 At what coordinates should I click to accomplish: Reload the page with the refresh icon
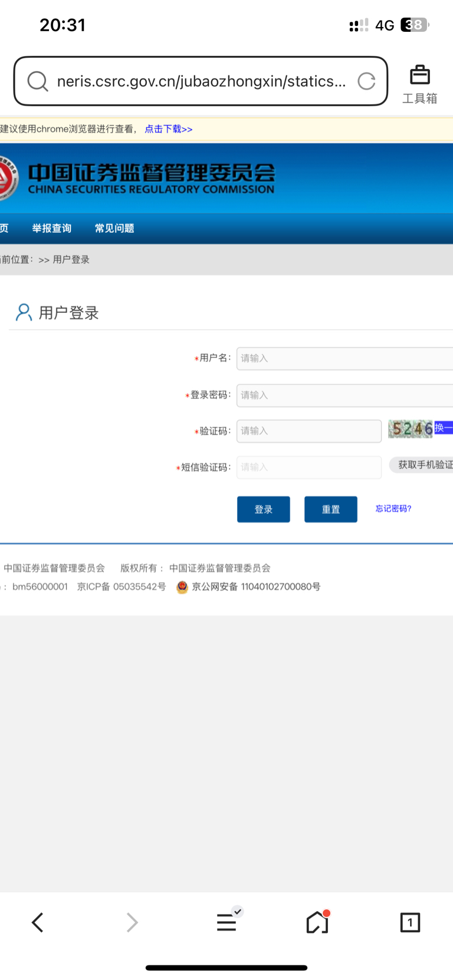[366, 81]
